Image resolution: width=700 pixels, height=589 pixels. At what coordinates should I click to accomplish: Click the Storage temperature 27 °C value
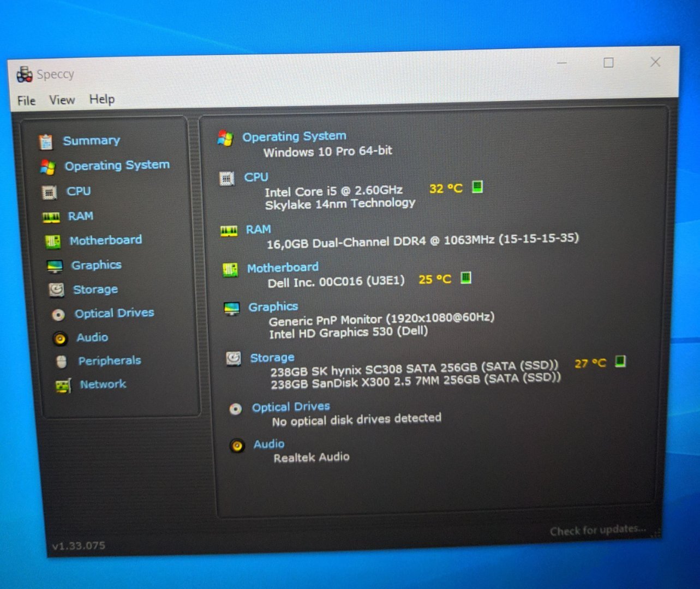[590, 363]
